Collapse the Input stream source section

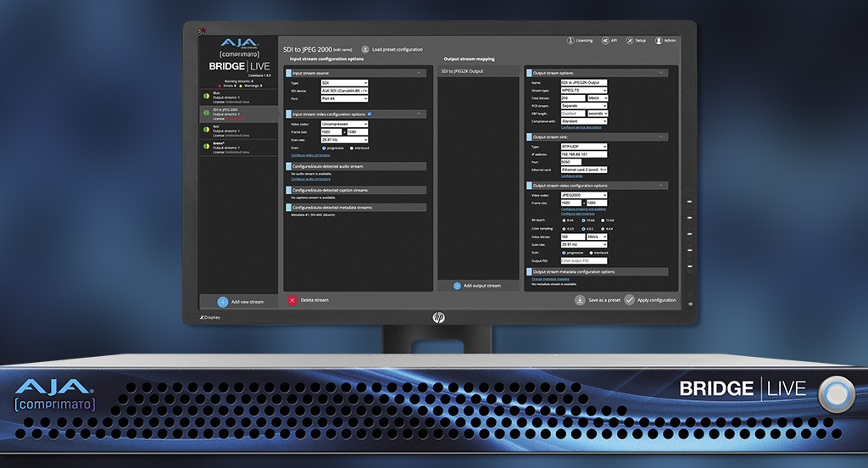[419, 73]
